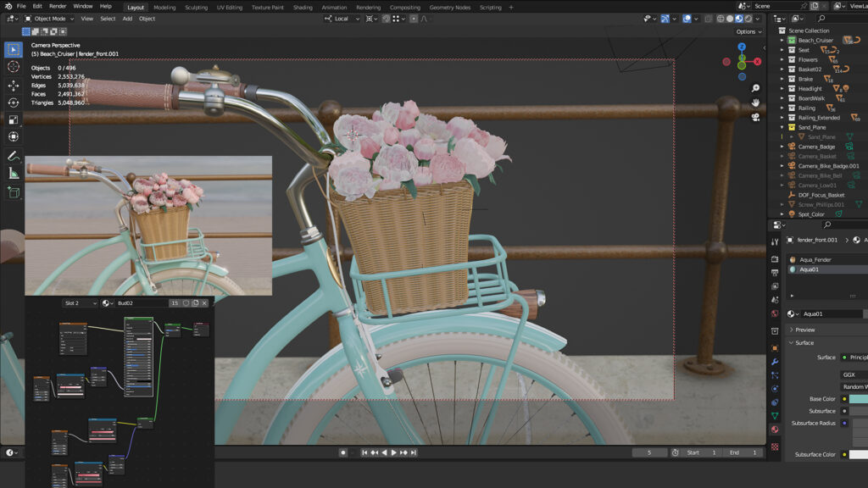Click the Options button in viewport header

click(x=748, y=31)
